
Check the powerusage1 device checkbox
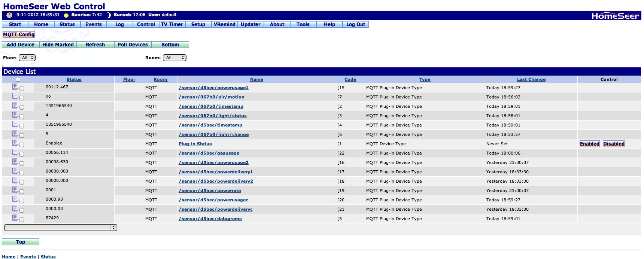pyautogui.click(x=22, y=89)
